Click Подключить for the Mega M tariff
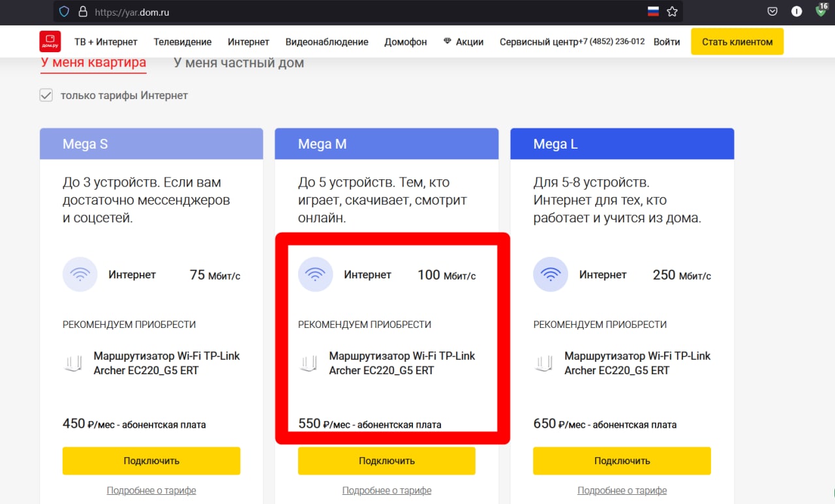This screenshot has width=835, height=504. click(387, 461)
